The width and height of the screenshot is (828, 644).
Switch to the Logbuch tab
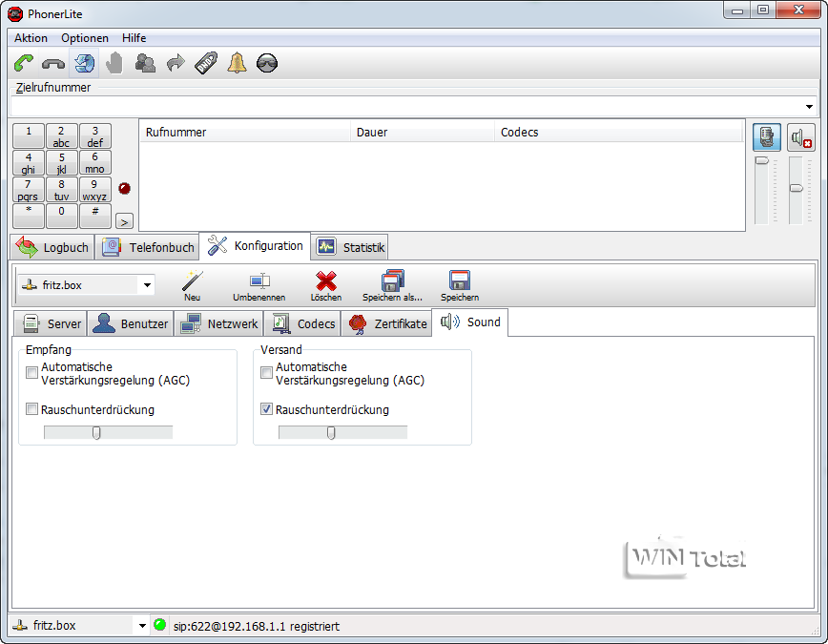pyautogui.click(x=52, y=247)
